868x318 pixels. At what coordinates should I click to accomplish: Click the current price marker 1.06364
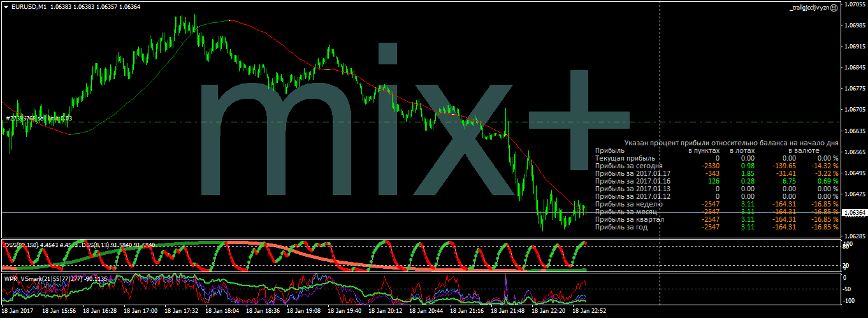point(854,212)
